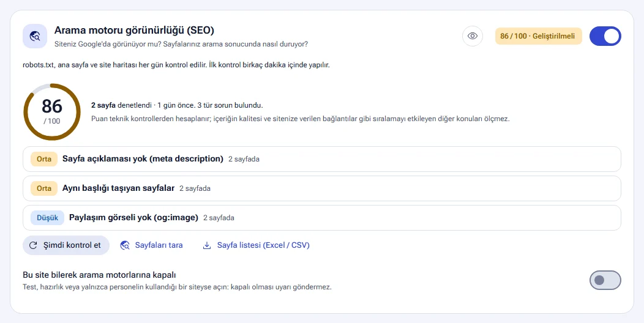Click the Orta badge on Aynı başlığı row
The height and width of the screenshot is (323, 644).
pyautogui.click(x=44, y=188)
